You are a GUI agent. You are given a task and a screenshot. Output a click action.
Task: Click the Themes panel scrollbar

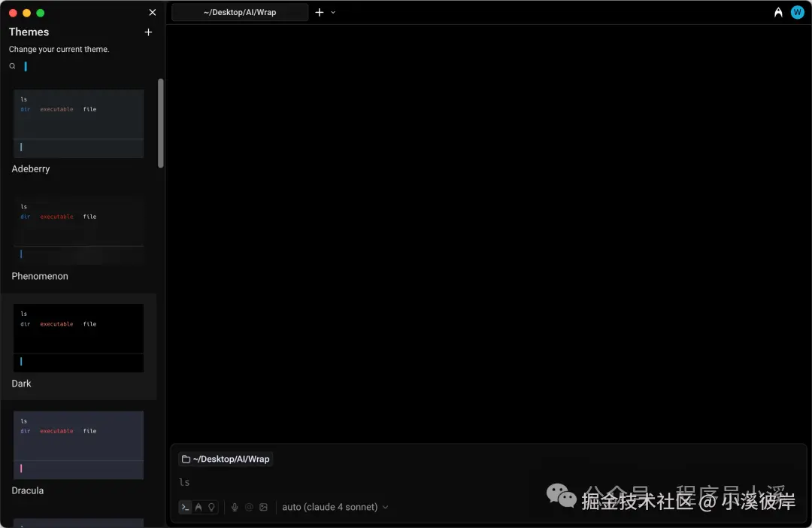pos(161,123)
